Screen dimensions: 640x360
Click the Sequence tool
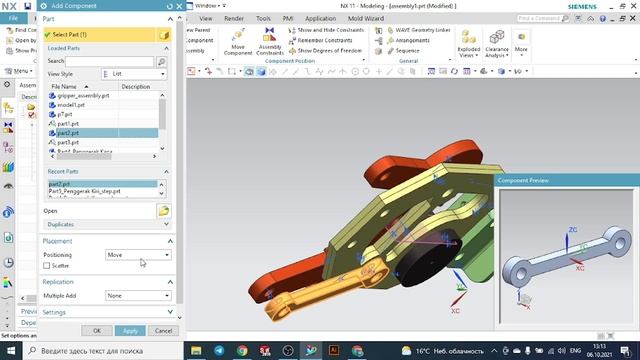coord(403,51)
